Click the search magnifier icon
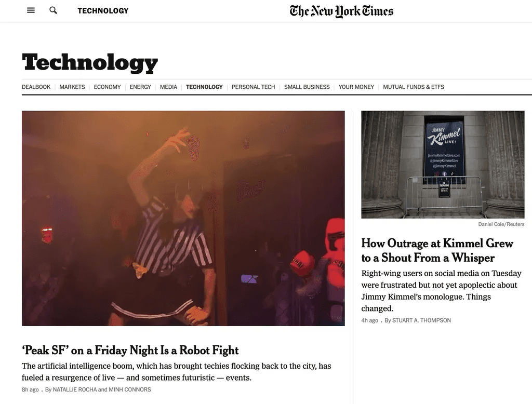The image size is (532, 404). (x=54, y=10)
